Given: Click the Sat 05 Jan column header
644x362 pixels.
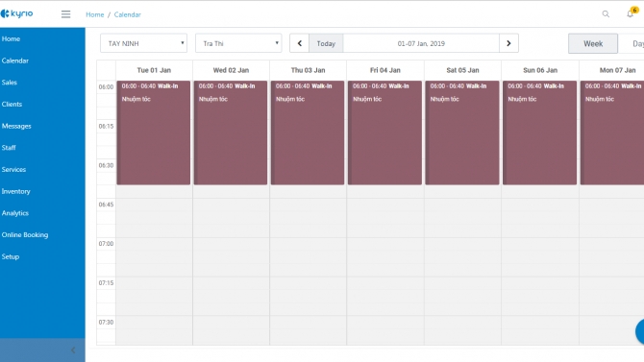Looking at the screenshot, I should [462, 70].
